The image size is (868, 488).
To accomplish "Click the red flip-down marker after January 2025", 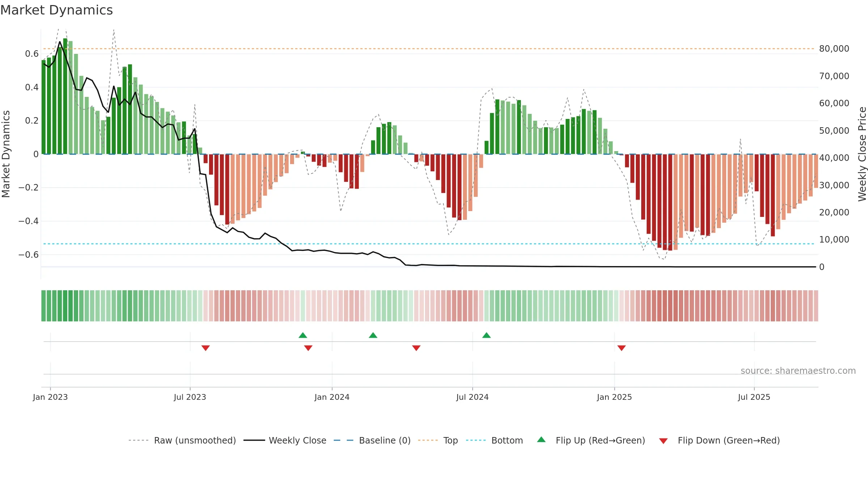I will pyautogui.click(x=621, y=348).
